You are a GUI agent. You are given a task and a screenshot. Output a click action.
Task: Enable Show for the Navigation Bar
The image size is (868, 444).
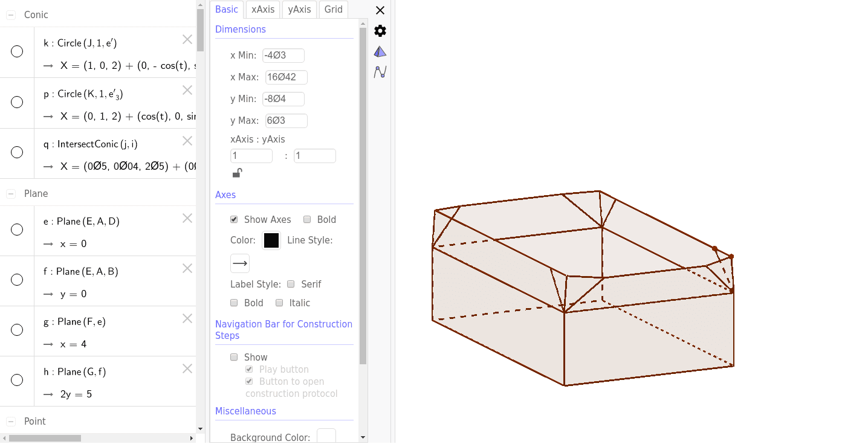(x=234, y=357)
